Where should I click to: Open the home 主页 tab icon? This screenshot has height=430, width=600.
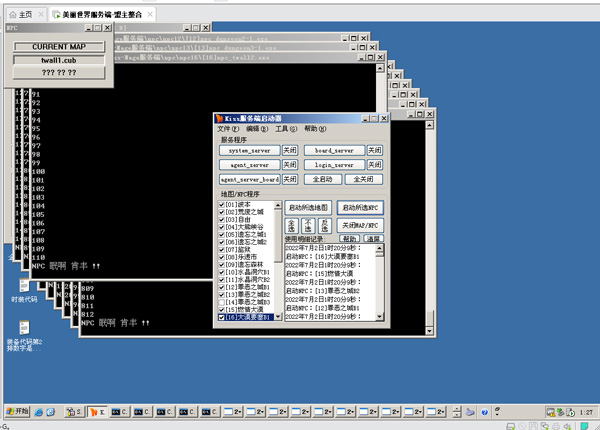(x=13, y=15)
